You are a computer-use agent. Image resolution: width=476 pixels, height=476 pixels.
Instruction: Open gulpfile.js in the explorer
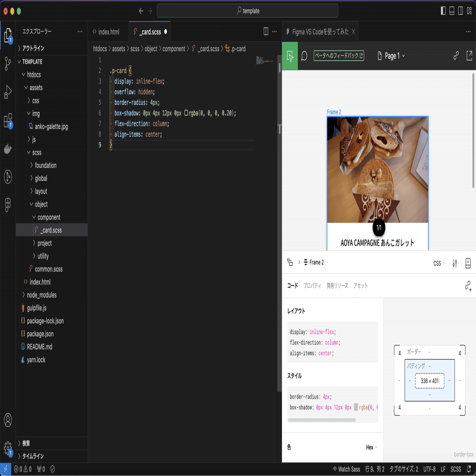[x=52, y=308]
